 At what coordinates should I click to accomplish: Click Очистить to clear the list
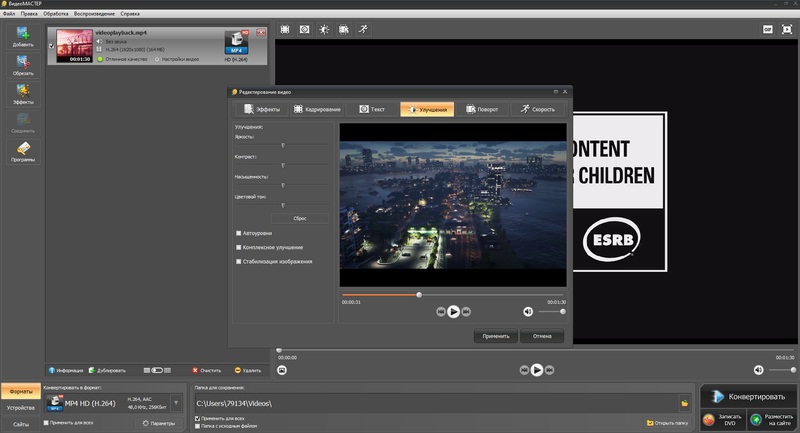click(x=207, y=370)
